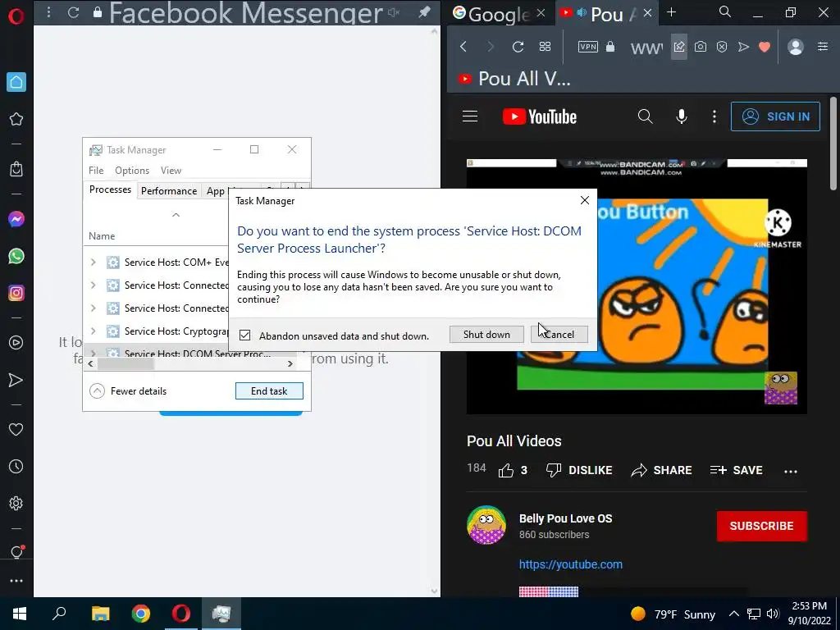The width and height of the screenshot is (840, 630).
Task: Open Instagram from the Opera sidebar
Action: pyautogui.click(x=16, y=293)
